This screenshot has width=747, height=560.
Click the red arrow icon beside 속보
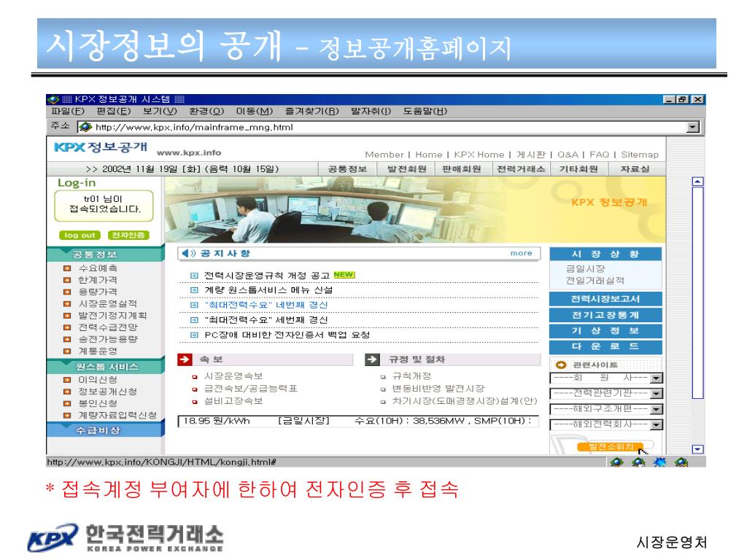pyautogui.click(x=185, y=359)
